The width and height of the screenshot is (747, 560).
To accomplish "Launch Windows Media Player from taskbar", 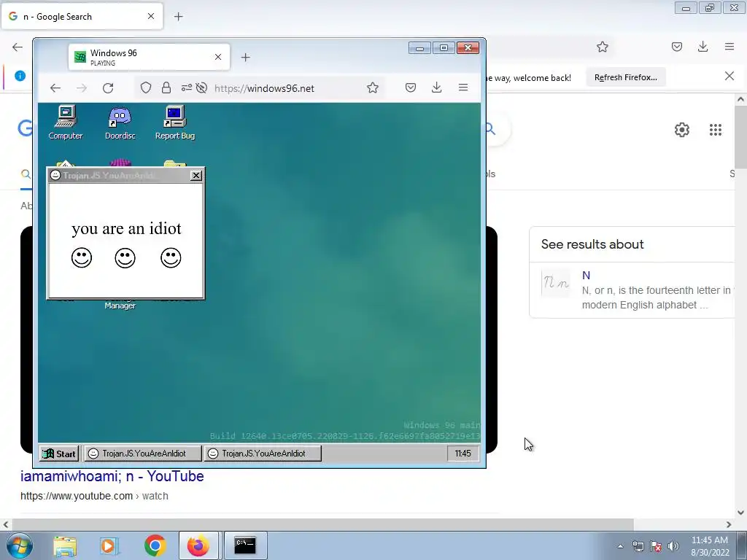I will coord(109,545).
